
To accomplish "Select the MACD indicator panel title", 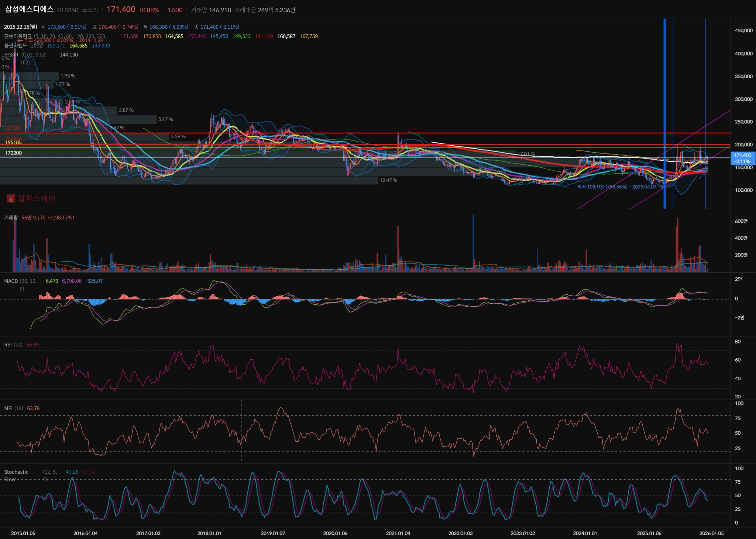I will pos(11,281).
